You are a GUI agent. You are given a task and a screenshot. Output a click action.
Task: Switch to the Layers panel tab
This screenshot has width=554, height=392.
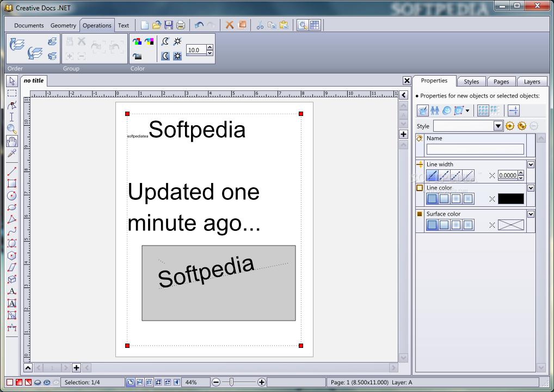tap(532, 82)
